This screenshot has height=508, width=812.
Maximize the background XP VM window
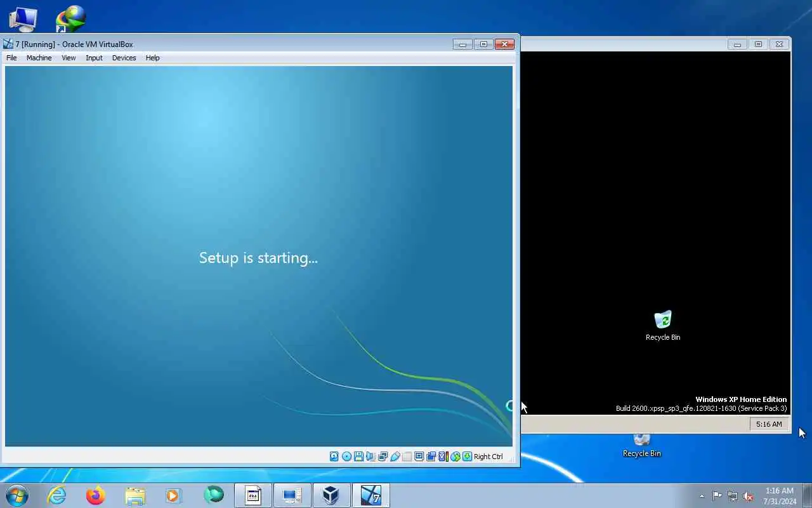coord(758,44)
